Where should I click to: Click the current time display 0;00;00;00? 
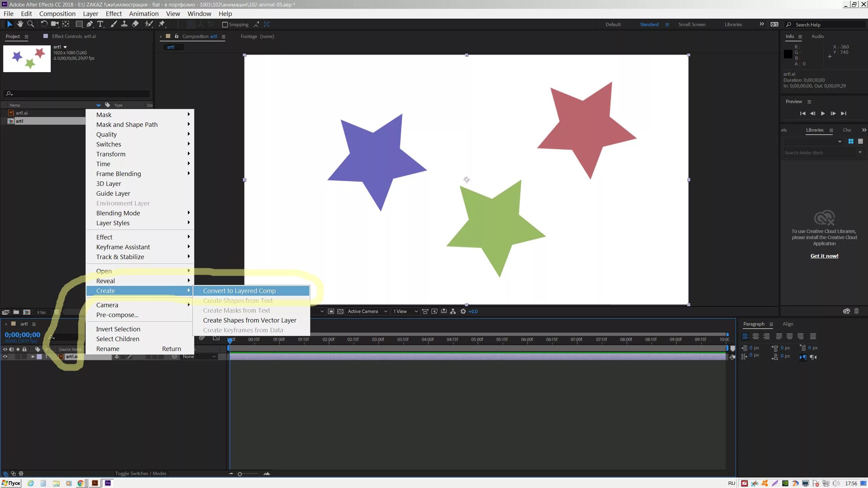[22, 334]
